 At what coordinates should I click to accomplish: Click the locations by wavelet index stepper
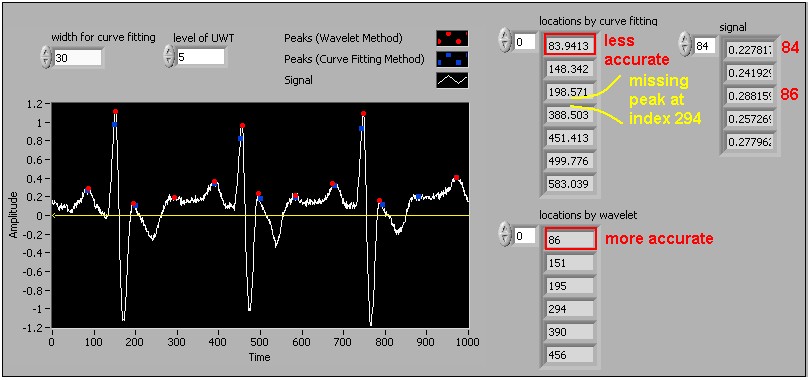pos(506,235)
